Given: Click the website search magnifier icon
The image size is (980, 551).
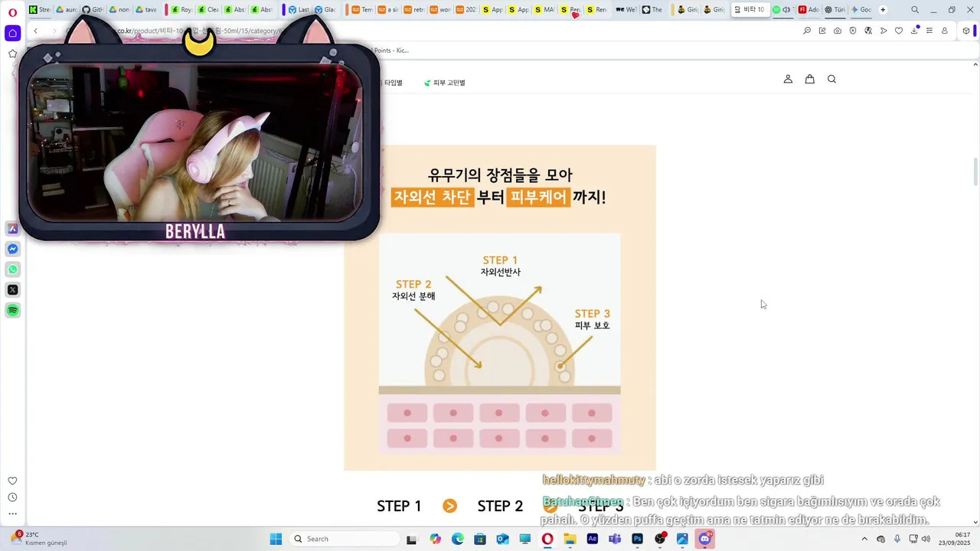Looking at the screenshot, I should point(831,79).
